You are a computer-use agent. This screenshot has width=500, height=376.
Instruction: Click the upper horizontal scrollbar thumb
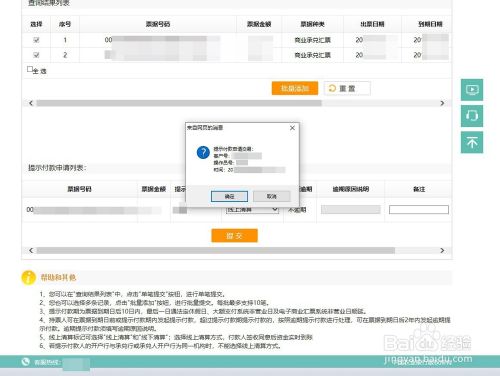point(179,103)
